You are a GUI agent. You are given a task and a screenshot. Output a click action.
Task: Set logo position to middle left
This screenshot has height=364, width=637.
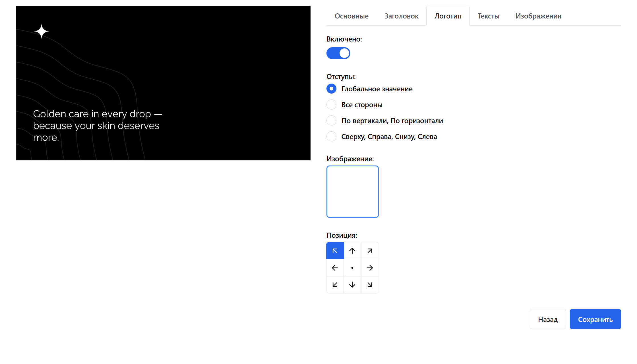pyautogui.click(x=335, y=268)
